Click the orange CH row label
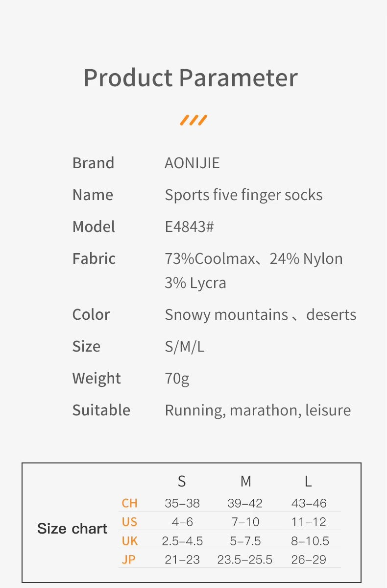 coord(129,503)
